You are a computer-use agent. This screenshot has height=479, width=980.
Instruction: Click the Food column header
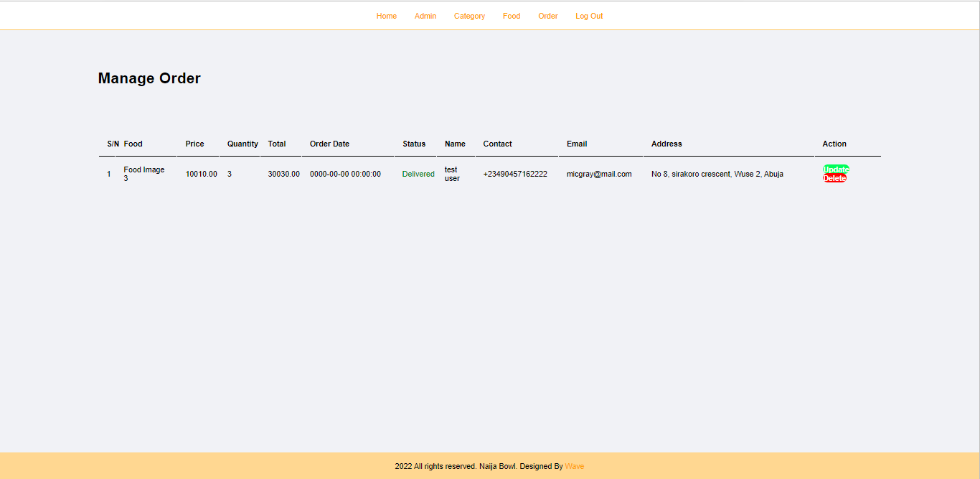(133, 144)
